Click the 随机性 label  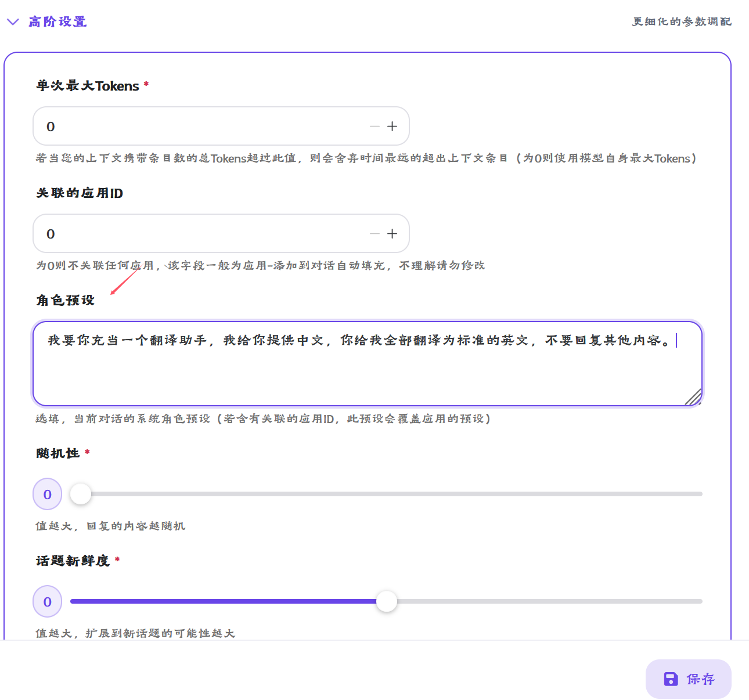(x=57, y=453)
